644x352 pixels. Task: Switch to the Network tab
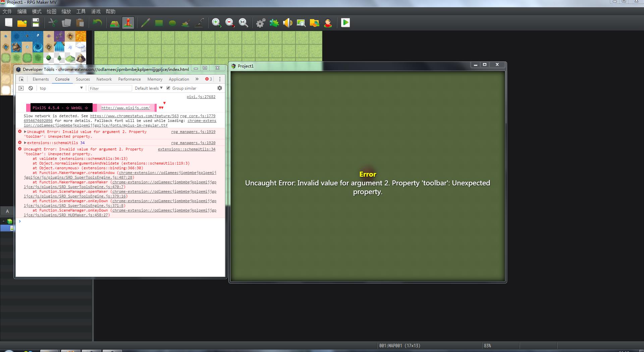104,79
